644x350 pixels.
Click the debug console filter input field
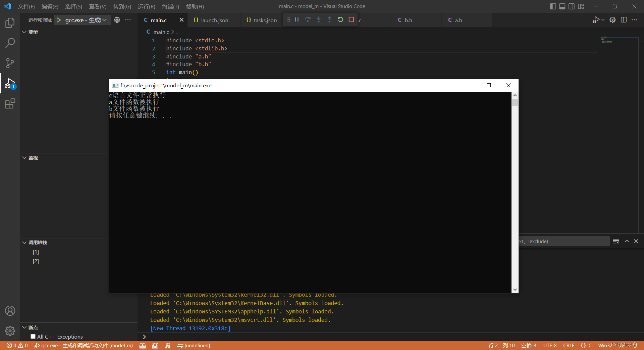coord(563,241)
